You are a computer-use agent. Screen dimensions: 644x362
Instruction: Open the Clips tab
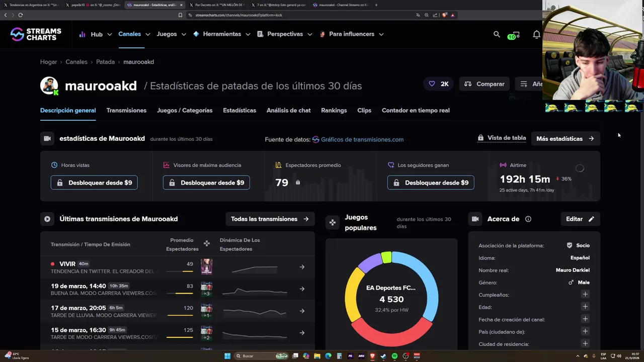tap(364, 111)
